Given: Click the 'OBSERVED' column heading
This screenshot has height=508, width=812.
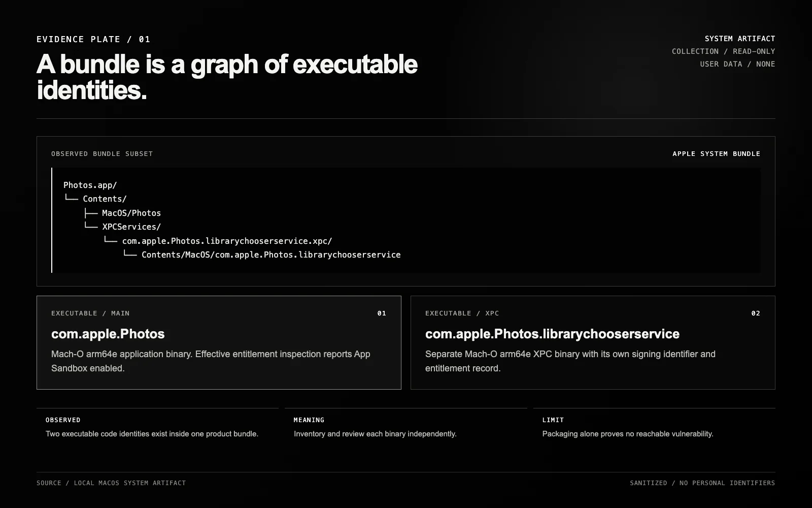Looking at the screenshot, I should pyautogui.click(x=63, y=420).
